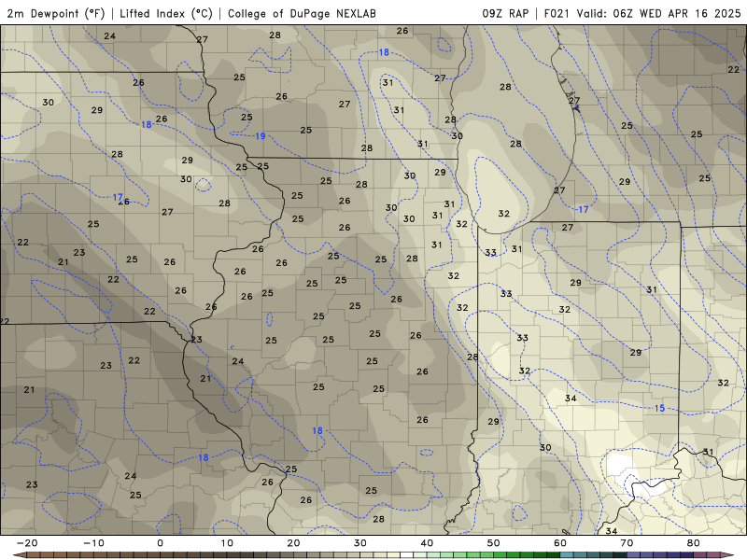Viewport: 747px width, 560px height.
Task: Click the Lake Michigan area on the map
Action: pos(512,129)
